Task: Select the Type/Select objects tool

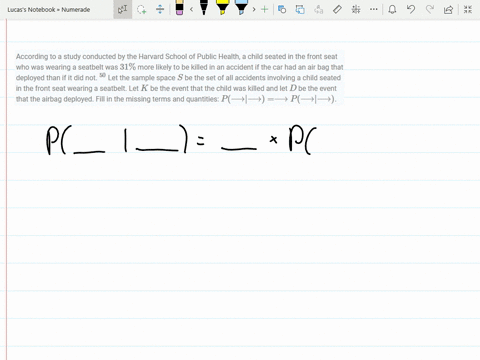Action: 122,9
